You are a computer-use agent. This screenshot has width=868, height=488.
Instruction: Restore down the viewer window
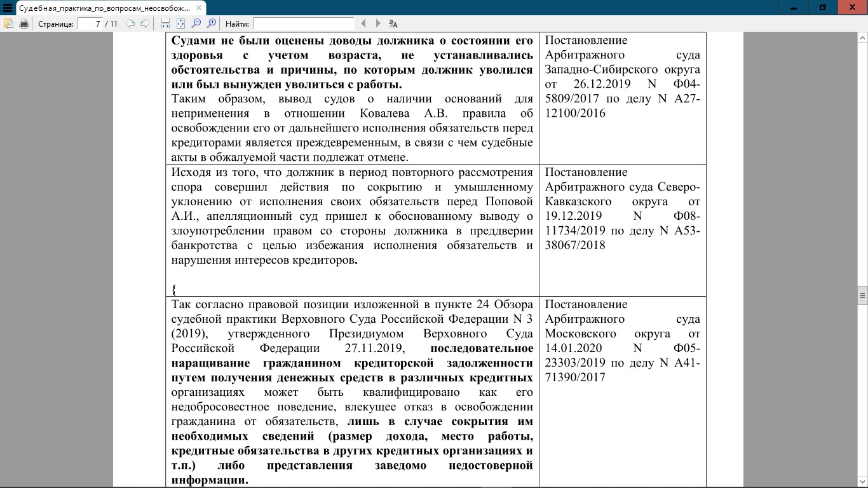tap(823, 7)
